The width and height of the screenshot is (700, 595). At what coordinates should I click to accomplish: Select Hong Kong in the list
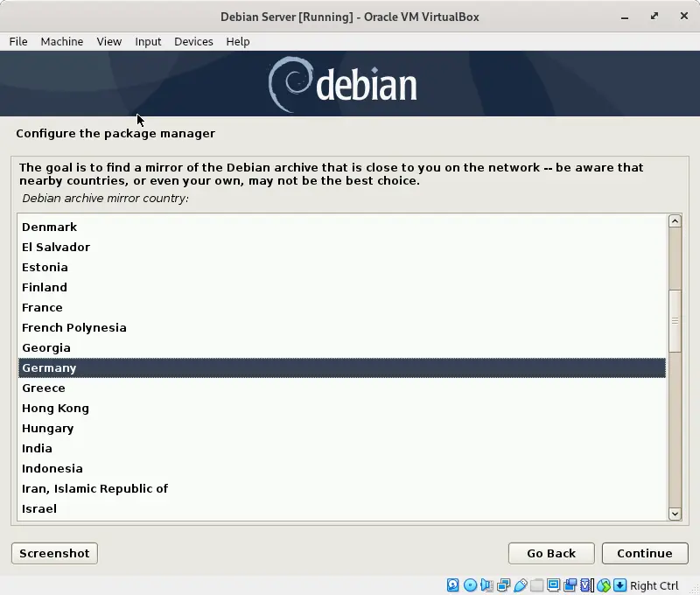pyautogui.click(x=342, y=408)
